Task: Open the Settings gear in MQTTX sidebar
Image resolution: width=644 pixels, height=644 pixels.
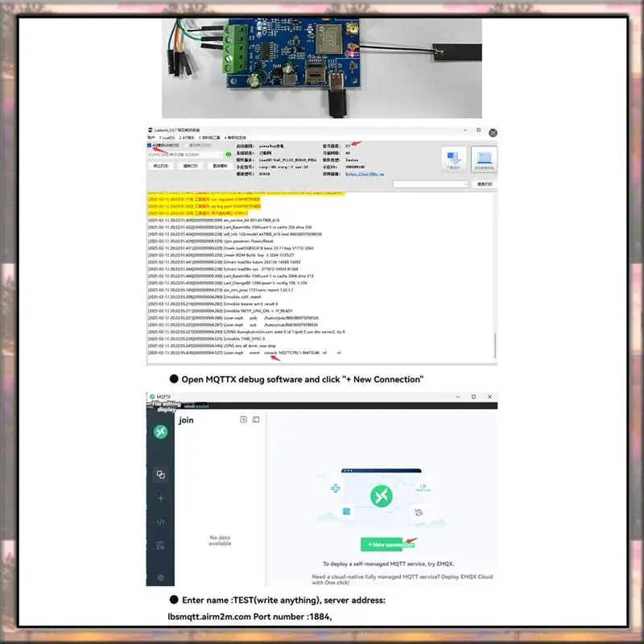Action: click(x=160, y=577)
